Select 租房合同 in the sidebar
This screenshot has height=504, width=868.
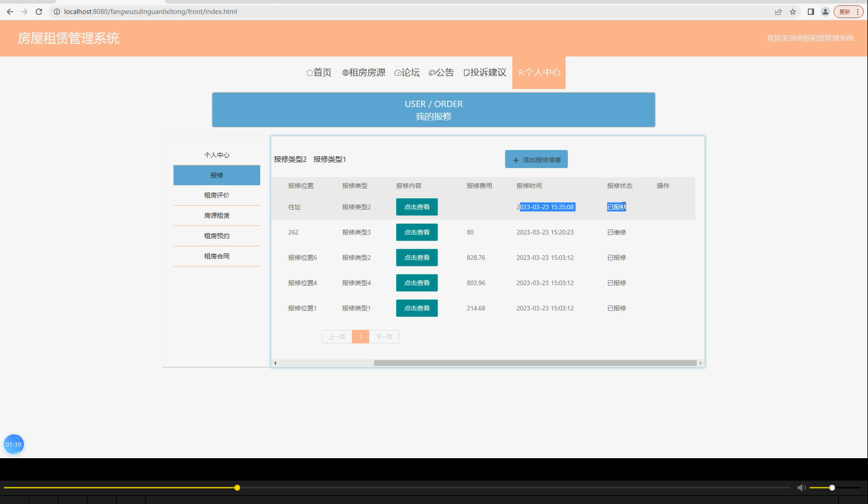[216, 257]
